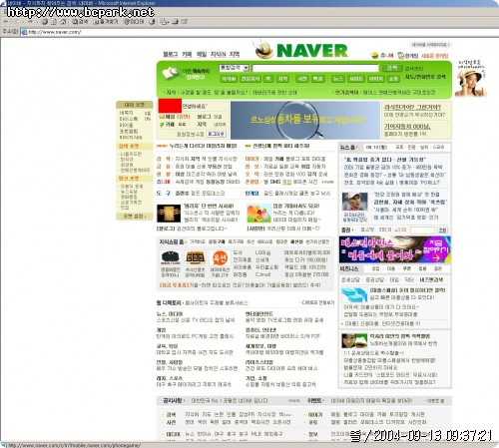499x448 pixels.
Task: Select the 지식iN search tab
Action: pos(229,79)
